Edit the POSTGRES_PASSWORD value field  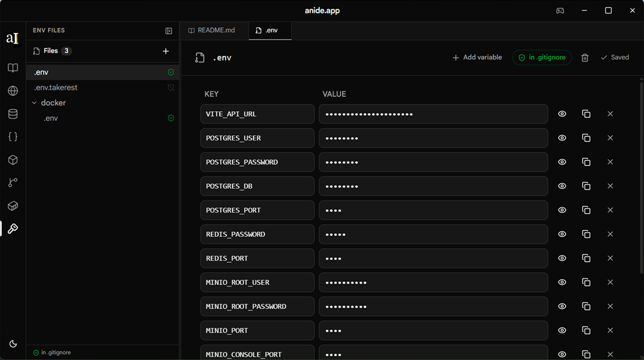(x=433, y=162)
